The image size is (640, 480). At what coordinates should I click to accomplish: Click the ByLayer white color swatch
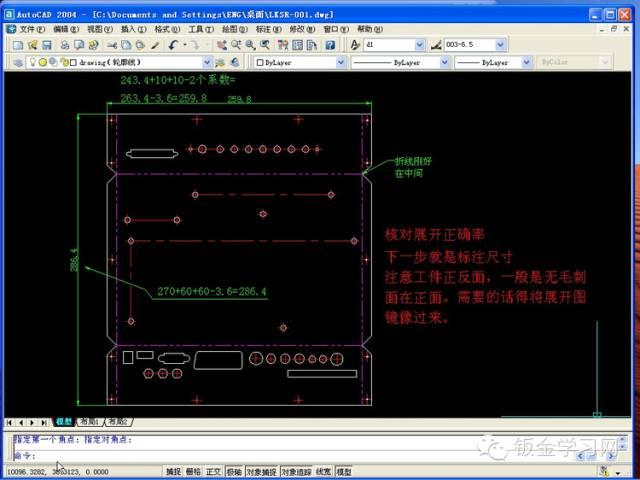(x=259, y=63)
